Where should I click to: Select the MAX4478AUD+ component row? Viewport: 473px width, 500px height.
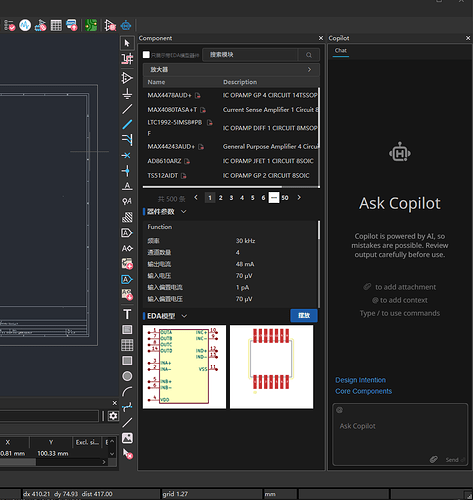[x=231, y=95]
